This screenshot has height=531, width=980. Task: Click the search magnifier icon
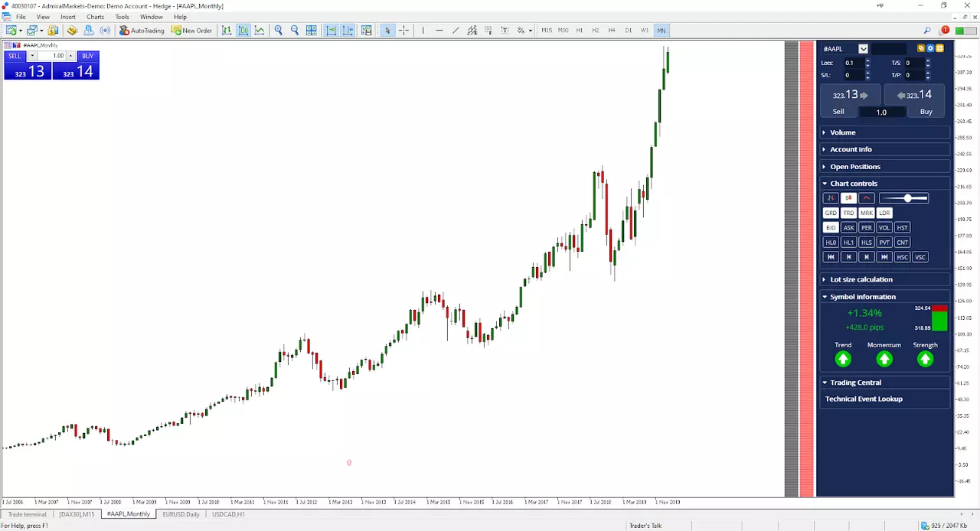point(927,31)
